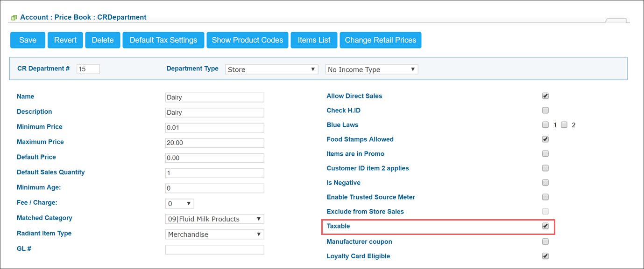Enable the Check H.ID checkbox
This screenshot has height=269, width=644.
[x=545, y=110]
